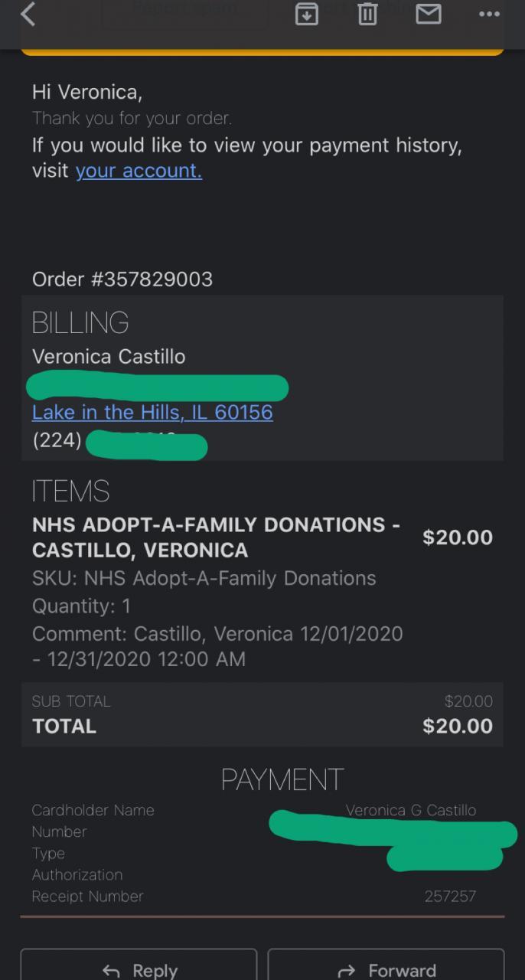Tap cardholder name Veronica G Castillo

[x=411, y=810]
